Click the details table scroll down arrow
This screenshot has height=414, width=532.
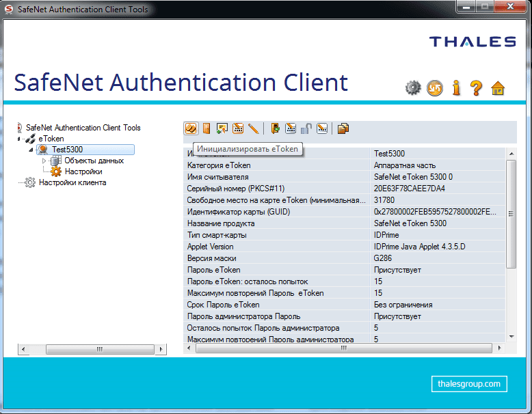[x=511, y=336]
